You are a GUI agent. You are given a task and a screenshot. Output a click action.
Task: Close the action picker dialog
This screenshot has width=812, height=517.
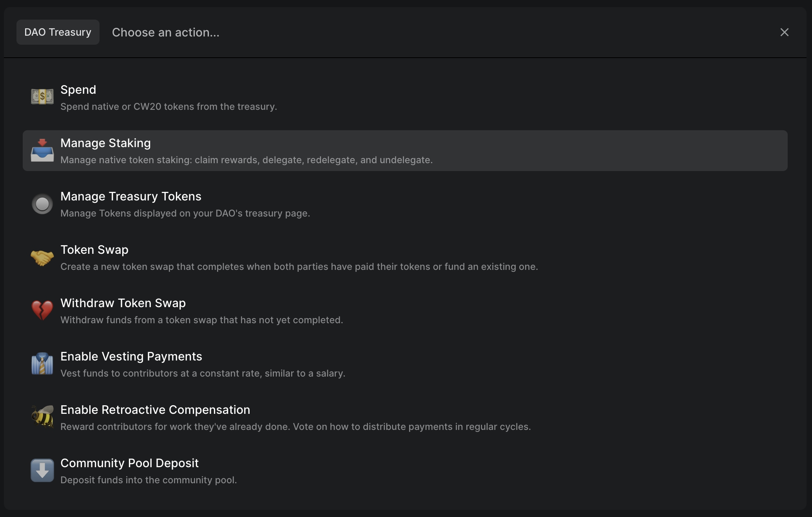[x=784, y=32]
